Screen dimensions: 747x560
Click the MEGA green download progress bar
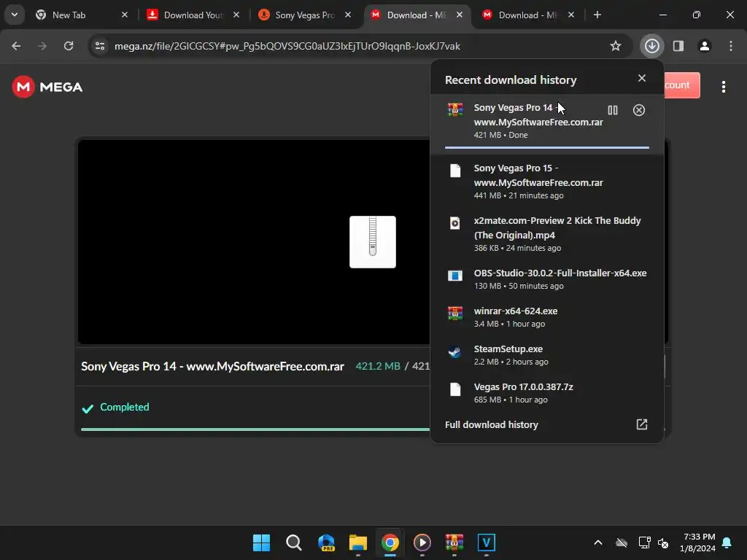[x=255, y=429]
